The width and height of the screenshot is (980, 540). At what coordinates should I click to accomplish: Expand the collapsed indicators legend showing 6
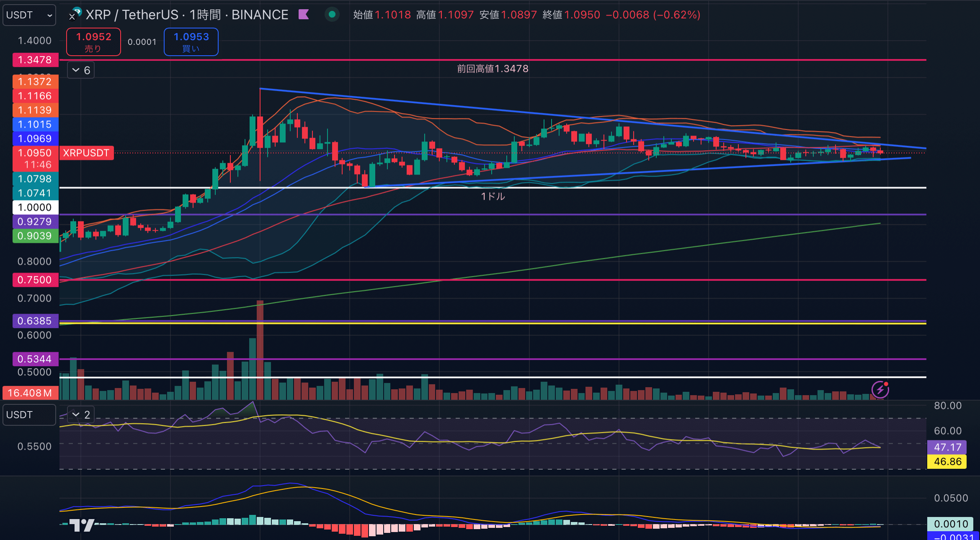81,70
